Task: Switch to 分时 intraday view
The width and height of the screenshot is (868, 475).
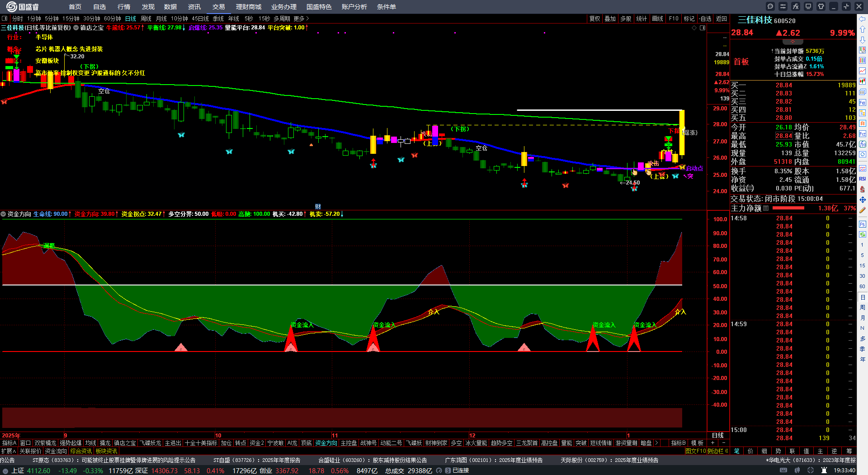Action: 17,19
